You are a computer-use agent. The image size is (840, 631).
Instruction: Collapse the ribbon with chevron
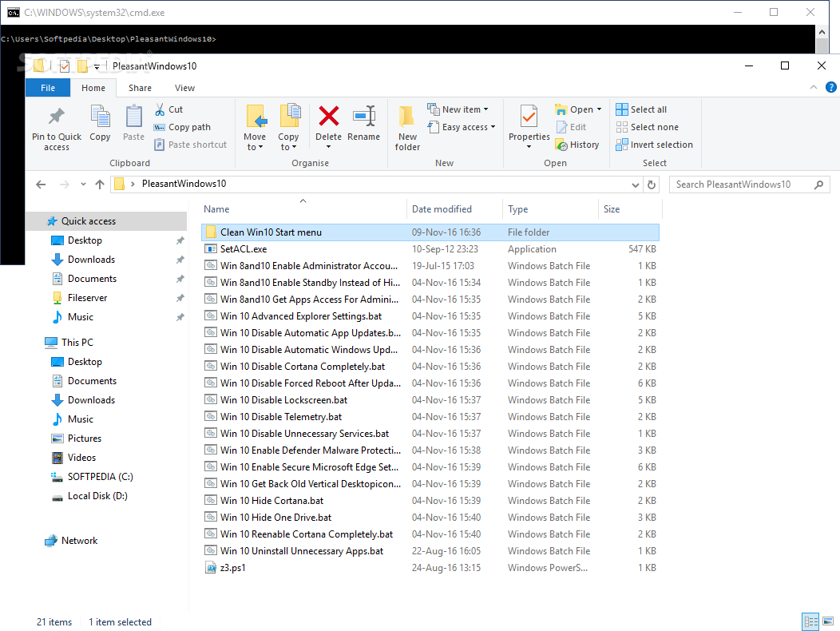click(x=813, y=87)
